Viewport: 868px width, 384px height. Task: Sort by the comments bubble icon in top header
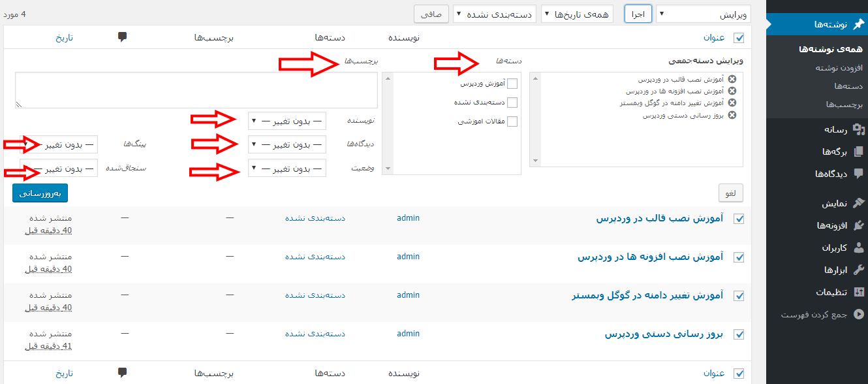click(x=122, y=37)
